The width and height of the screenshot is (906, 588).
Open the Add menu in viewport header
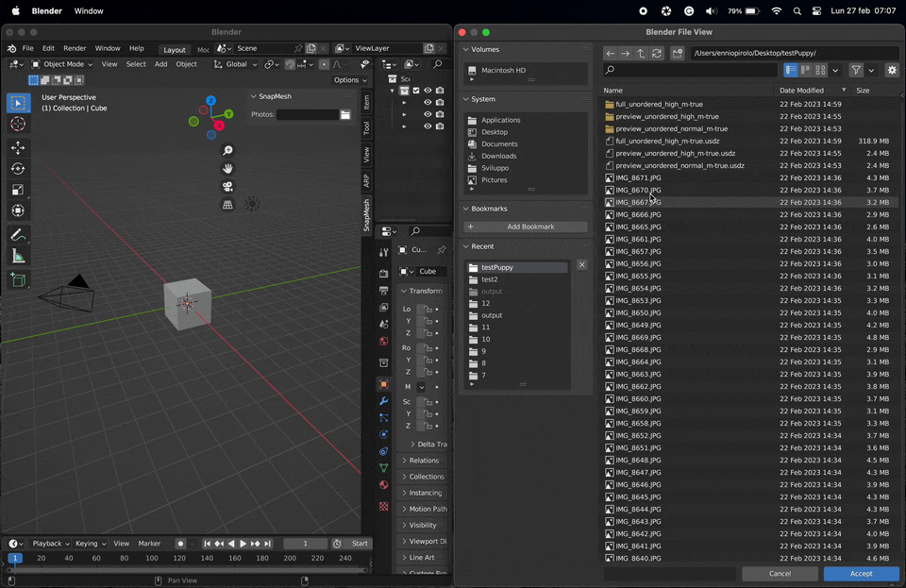[160, 65]
